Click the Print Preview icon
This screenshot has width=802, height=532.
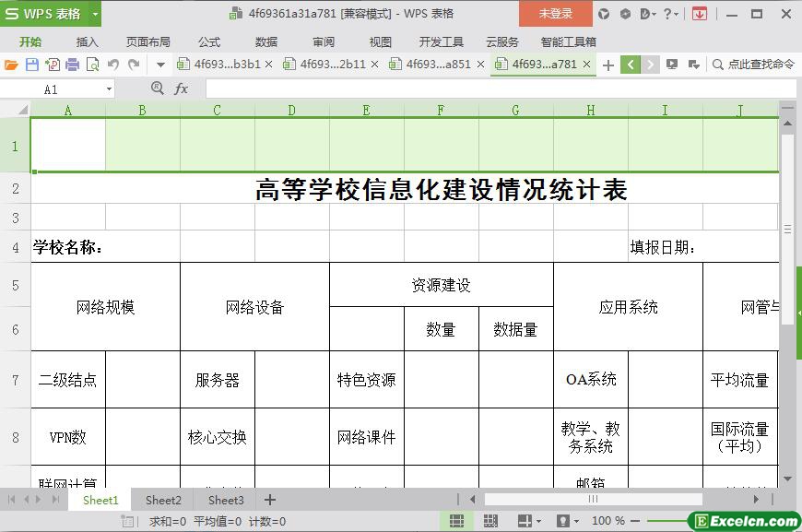point(93,65)
